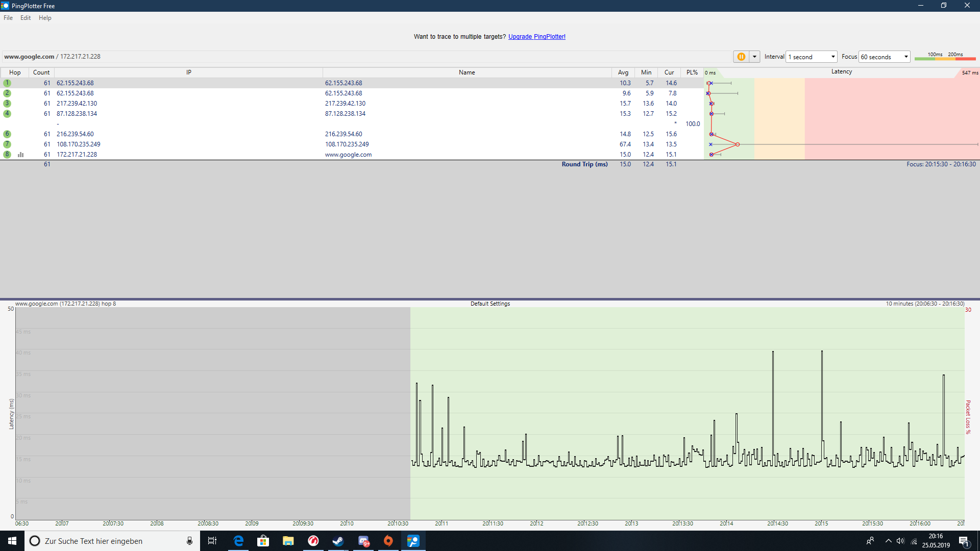Click the green hop 1 circle icon

7,83
